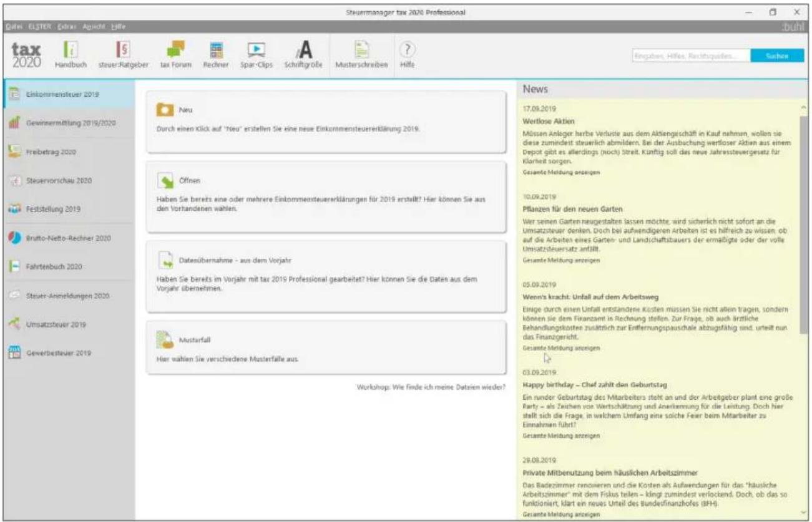Open the Brutto-Netto-Rechner 2020
Viewport: 812px width, 522px height.
click(67, 238)
